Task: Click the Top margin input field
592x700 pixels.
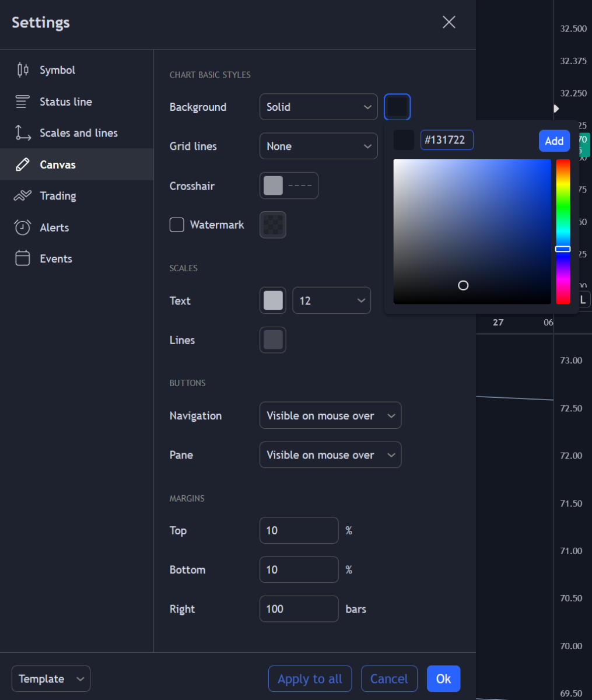Action: pos(299,530)
